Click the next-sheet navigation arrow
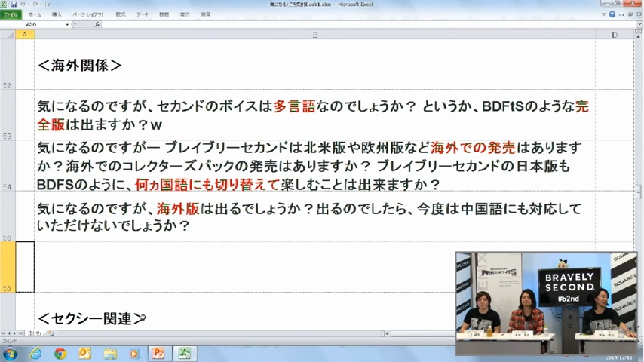The image size is (644, 362). [15, 333]
